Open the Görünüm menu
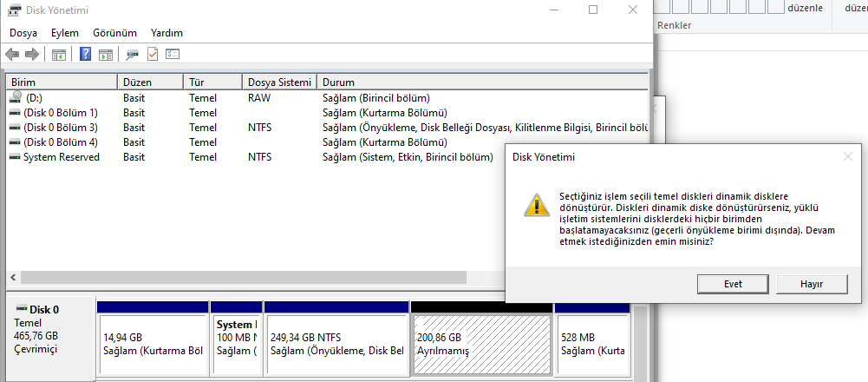The height and width of the screenshot is (382, 868). (114, 33)
